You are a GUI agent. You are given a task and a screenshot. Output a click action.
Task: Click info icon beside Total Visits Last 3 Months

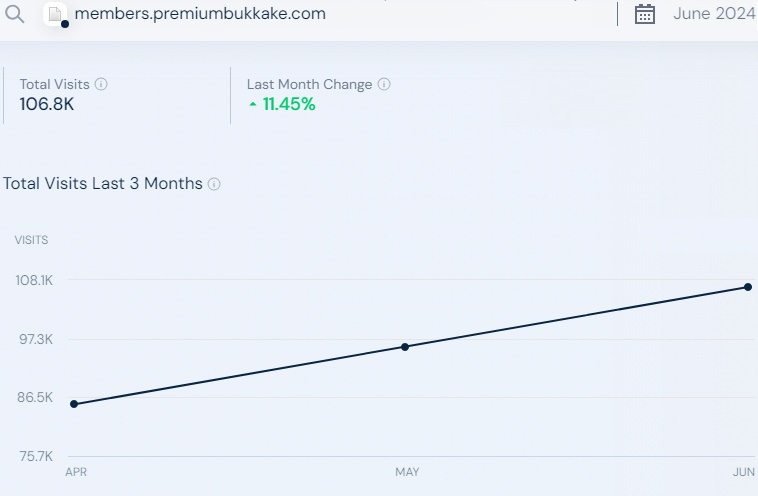click(214, 184)
